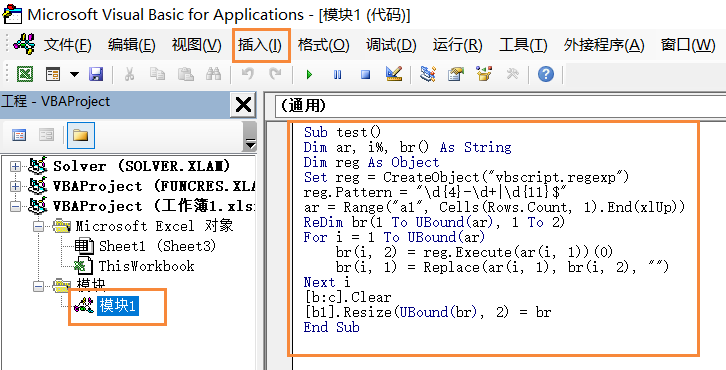Open the 窗口(W) menu
The image size is (726, 370).
(x=688, y=45)
